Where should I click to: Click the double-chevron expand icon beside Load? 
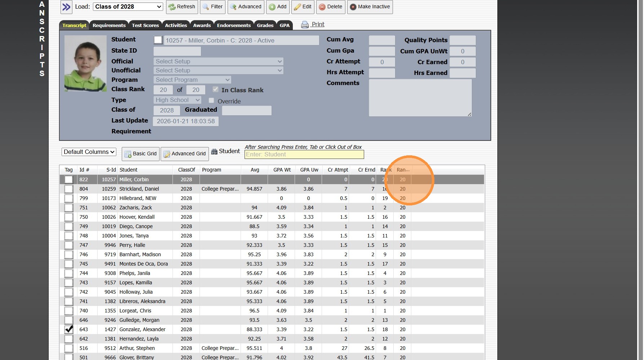tap(66, 7)
